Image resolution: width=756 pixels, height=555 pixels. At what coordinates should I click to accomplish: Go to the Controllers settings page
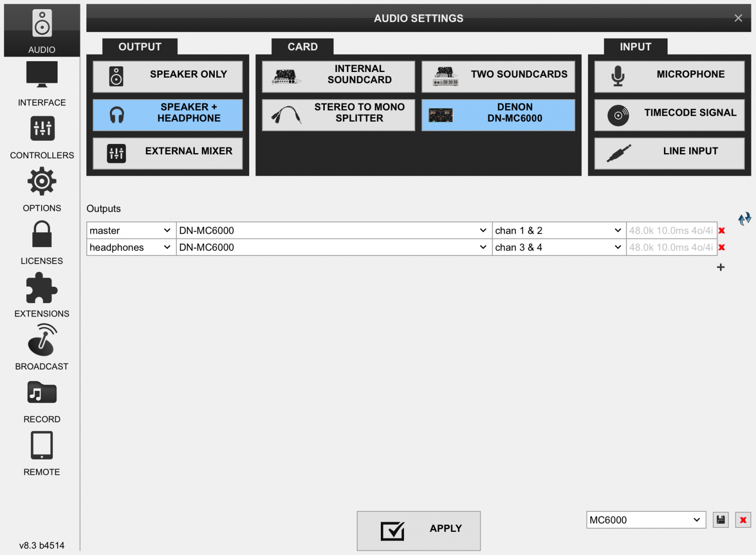(42, 137)
